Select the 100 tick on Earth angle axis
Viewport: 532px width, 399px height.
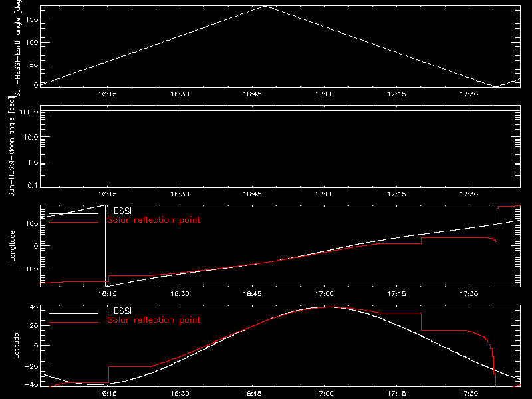[x=31, y=43]
